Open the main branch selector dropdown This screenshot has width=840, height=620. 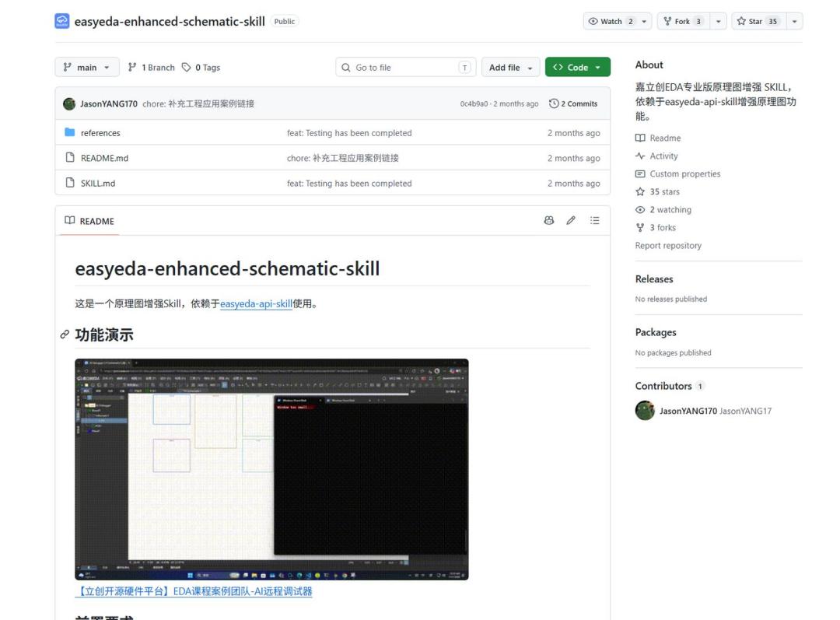[x=87, y=68]
